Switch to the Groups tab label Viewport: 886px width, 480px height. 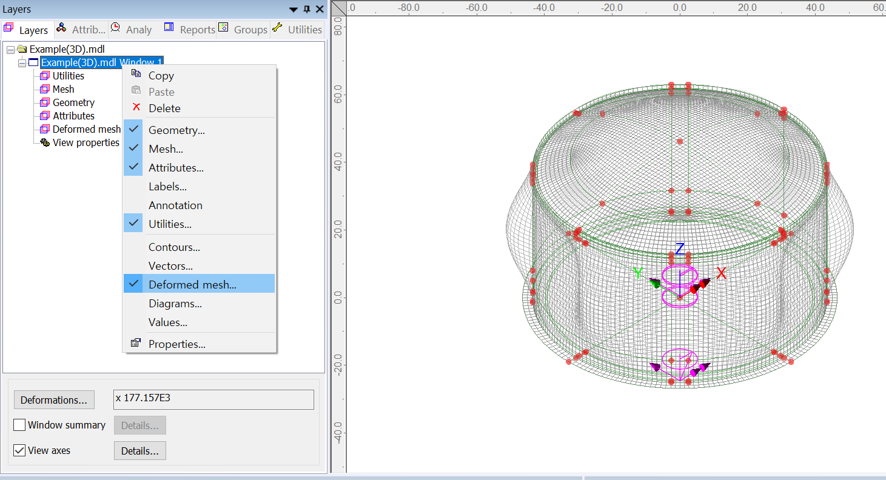pos(250,29)
